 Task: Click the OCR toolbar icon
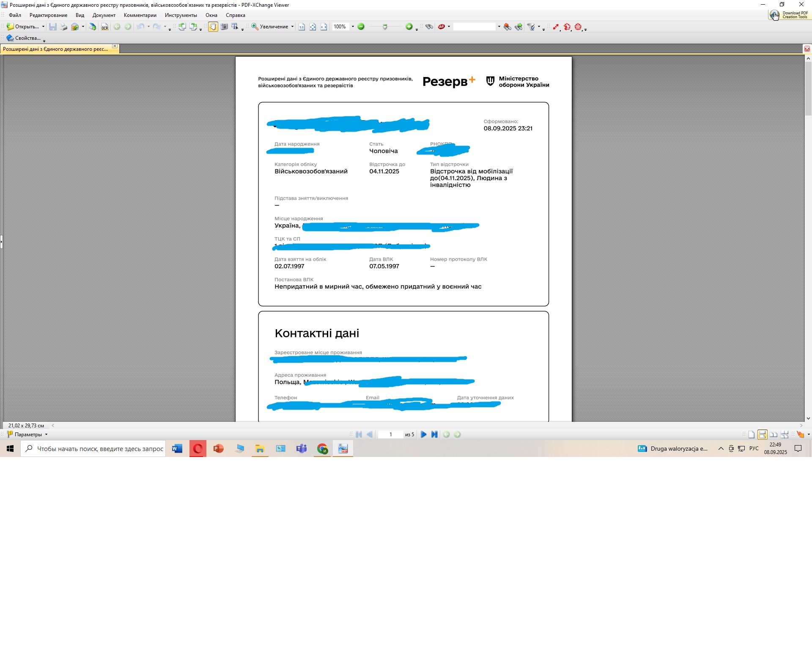(x=104, y=27)
